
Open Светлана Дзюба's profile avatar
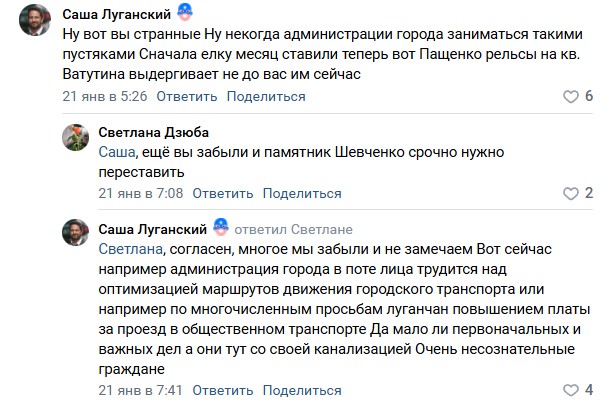[x=76, y=138]
